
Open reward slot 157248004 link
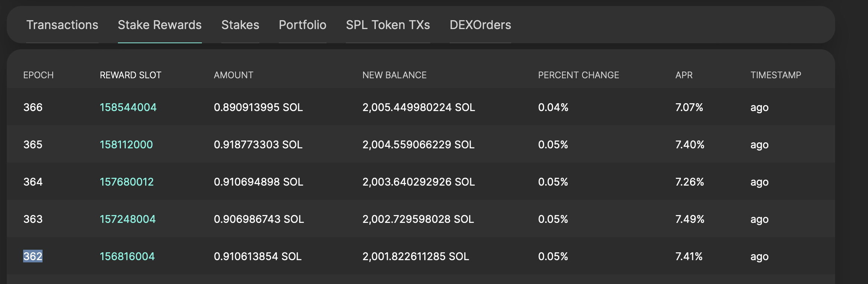[128, 219]
